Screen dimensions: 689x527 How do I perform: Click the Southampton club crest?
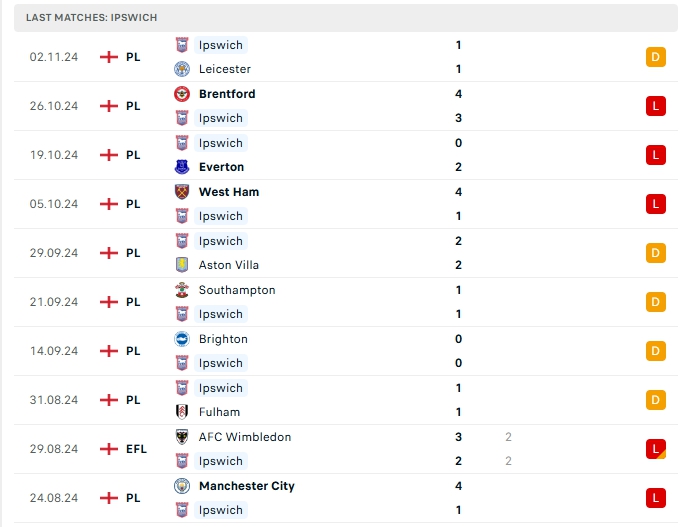(x=182, y=290)
